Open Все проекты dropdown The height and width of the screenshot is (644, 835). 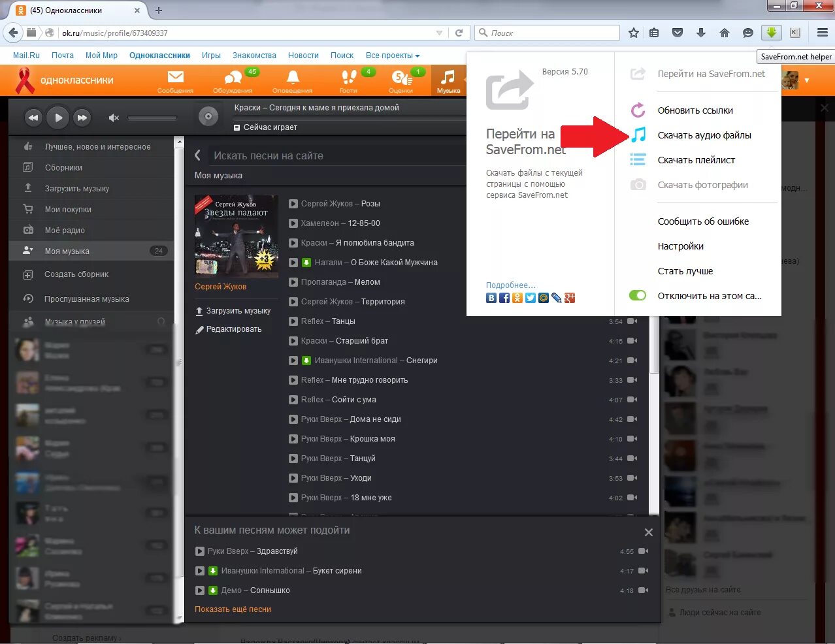[x=393, y=56]
